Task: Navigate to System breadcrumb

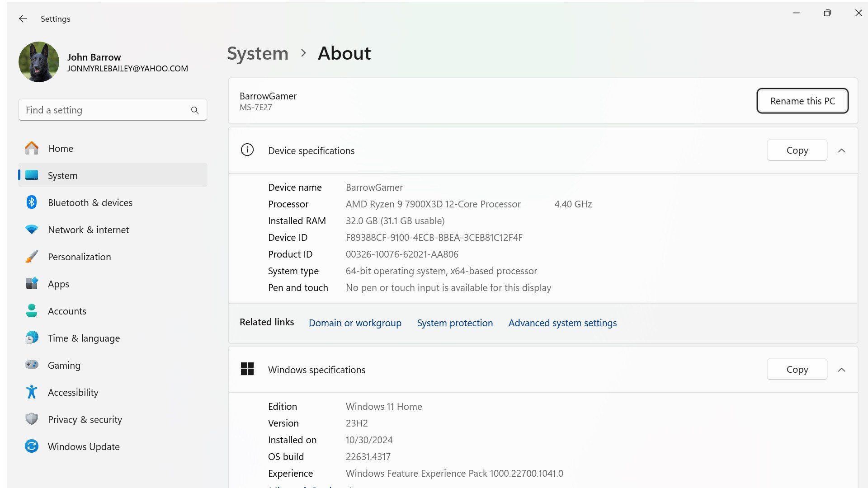Action: pos(258,53)
